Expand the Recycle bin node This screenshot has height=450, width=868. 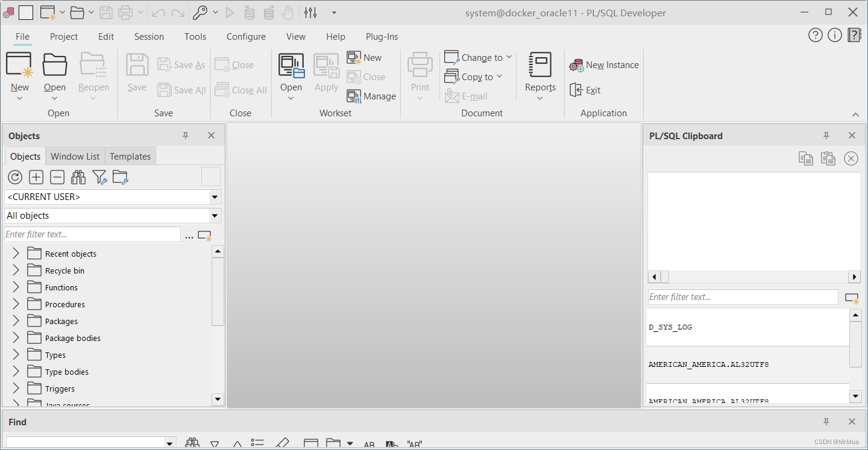coord(16,270)
